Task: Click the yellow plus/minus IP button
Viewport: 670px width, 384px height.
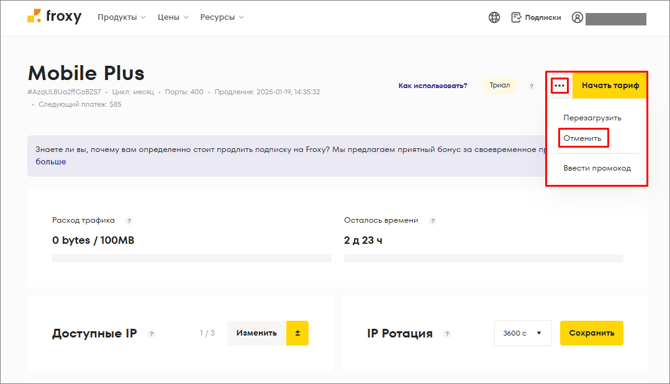Action: (297, 333)
